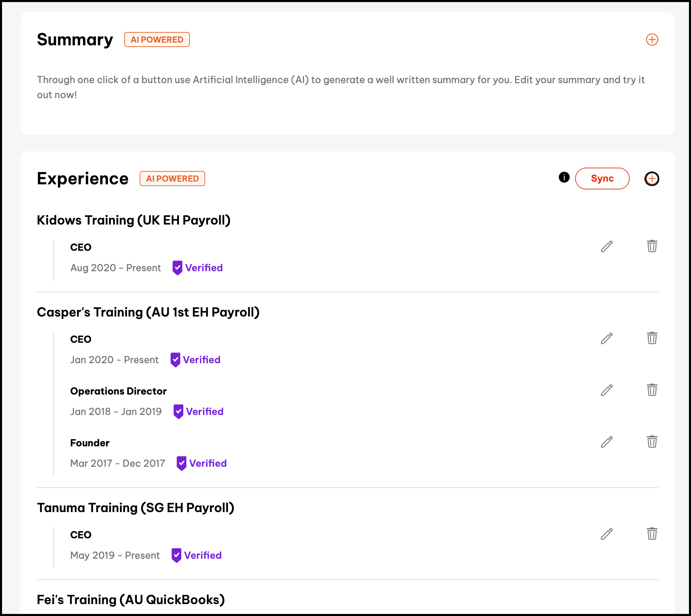Click Fei's Training (AU QuickBooks) heading

click(131, 600)
